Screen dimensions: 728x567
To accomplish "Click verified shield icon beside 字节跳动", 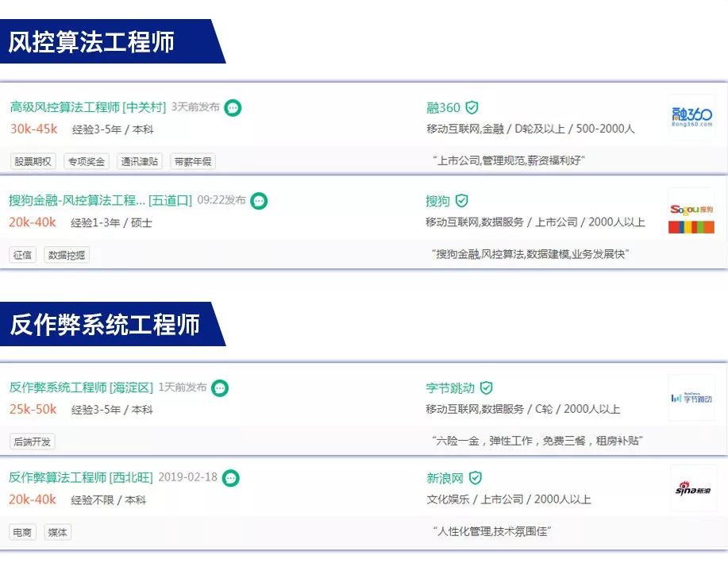I will 486,388.
